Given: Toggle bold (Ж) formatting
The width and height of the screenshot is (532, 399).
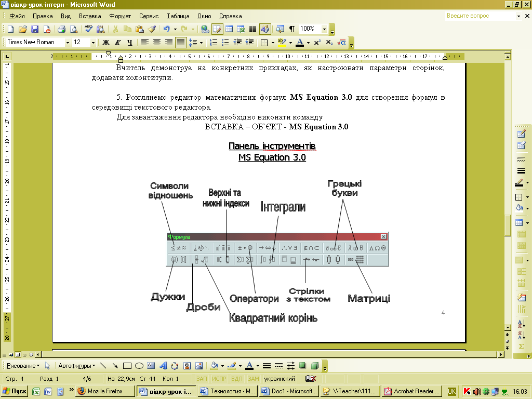Looking at the screenshot, I should click(x=105, y=43).
